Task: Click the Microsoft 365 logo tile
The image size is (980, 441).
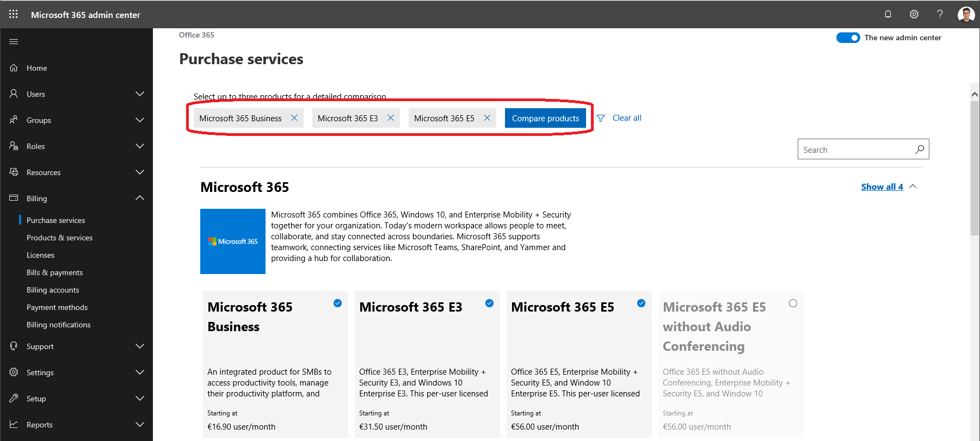Action: tap(233, 241)
